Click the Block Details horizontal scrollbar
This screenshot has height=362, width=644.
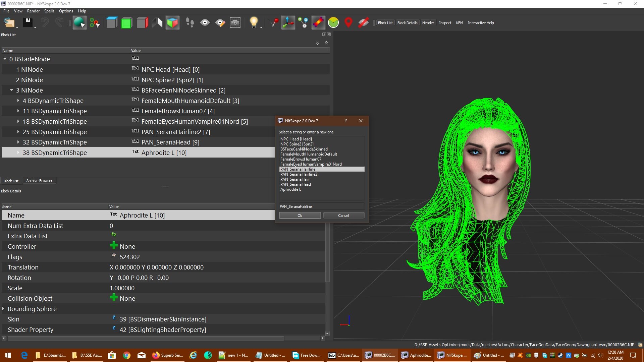click(146, 338)
